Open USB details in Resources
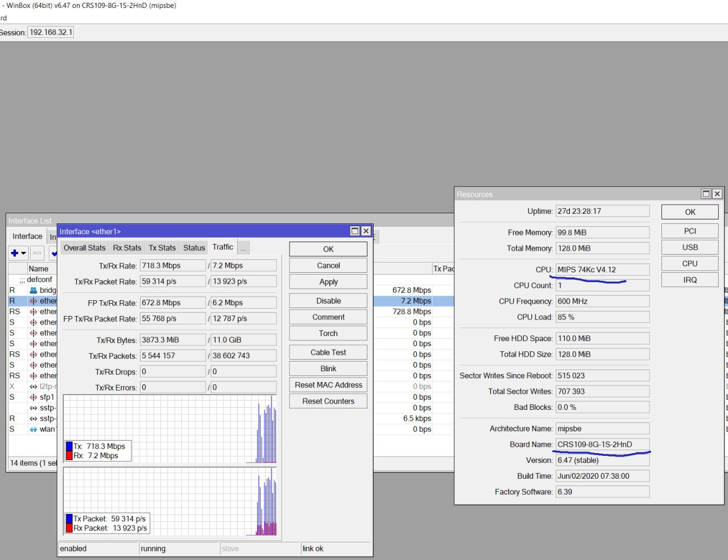The width and height of the screenshot is (728, 560). point(690,247)
